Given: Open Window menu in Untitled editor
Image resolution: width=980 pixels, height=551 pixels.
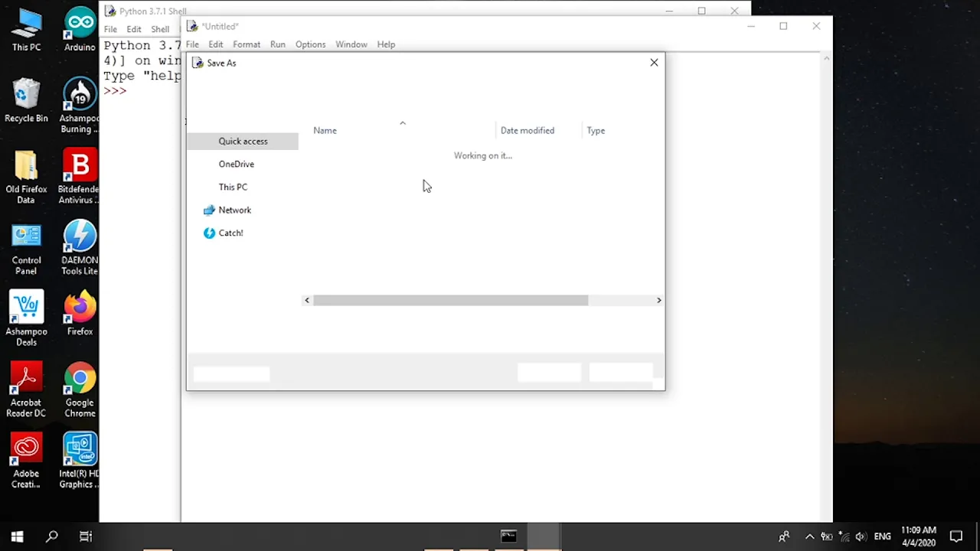Looking at the screenshot, I should click(x=351, y=44).
